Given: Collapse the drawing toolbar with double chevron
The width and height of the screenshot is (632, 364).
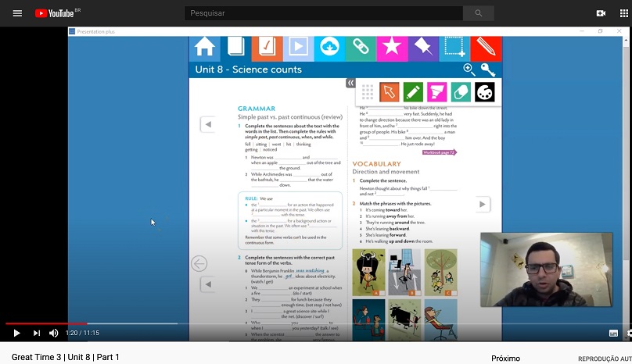Looking at the screenshot, I should click(x=350, y=82).
